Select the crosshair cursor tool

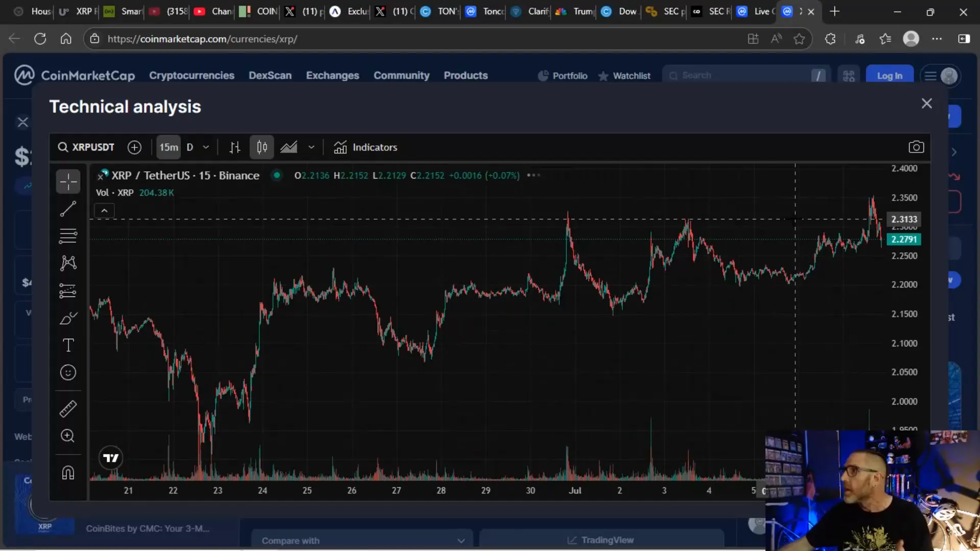tap(68, 182)
